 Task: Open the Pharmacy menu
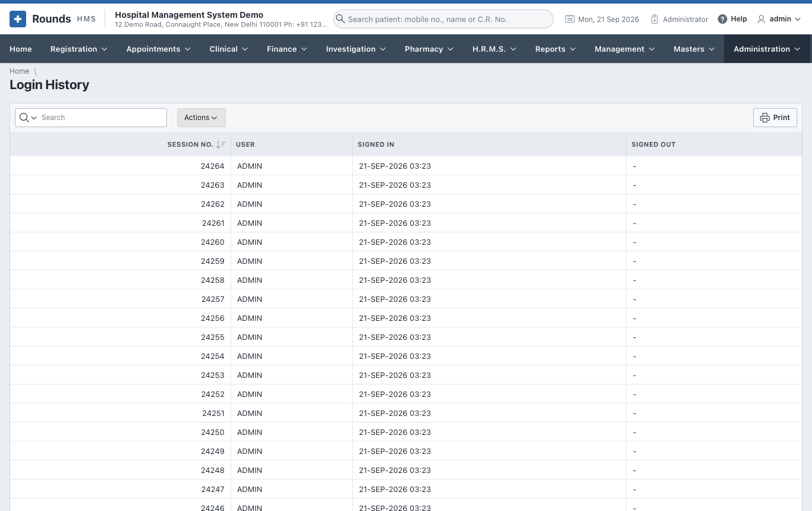tap(429, 49)
